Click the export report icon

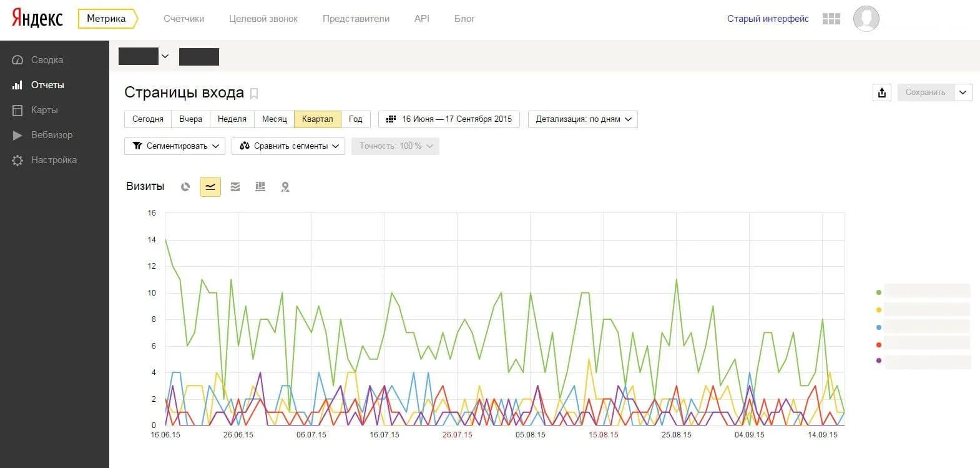point(882,92)
